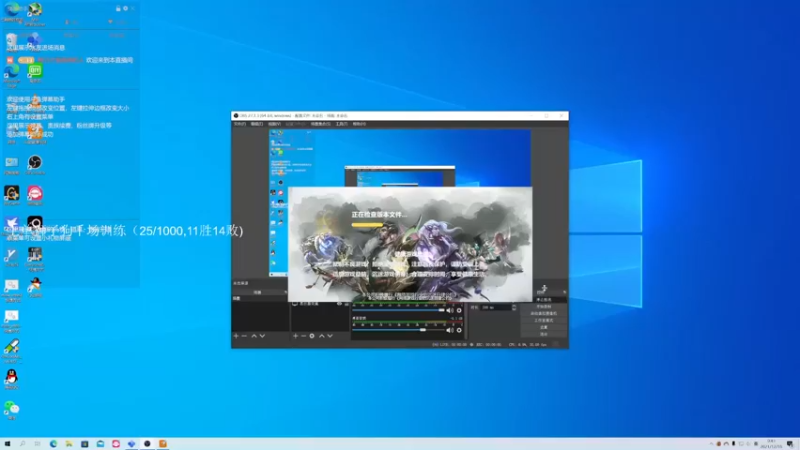Open the pink round desktop shortcut icon
800x450 pixels.
coord(35,195)
